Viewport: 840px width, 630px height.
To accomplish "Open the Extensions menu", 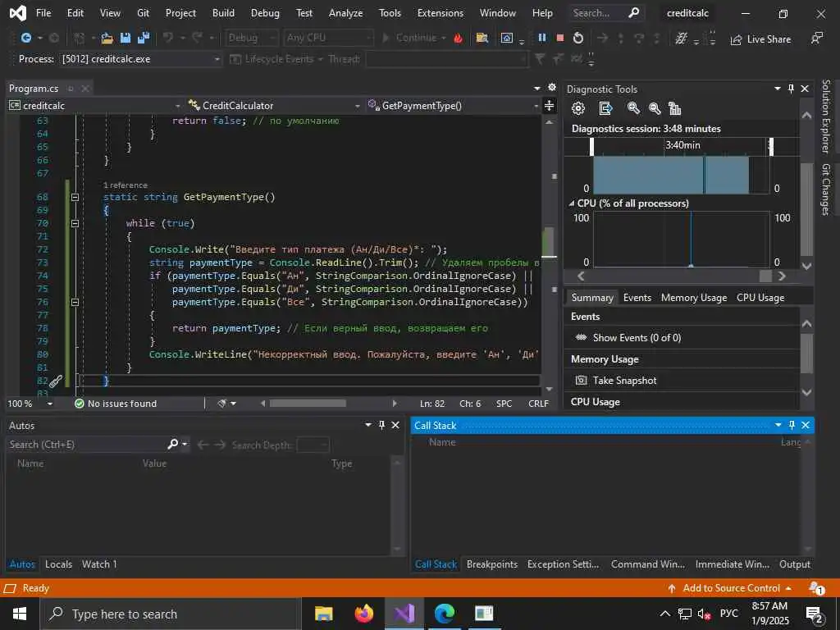I will point(441,13).
